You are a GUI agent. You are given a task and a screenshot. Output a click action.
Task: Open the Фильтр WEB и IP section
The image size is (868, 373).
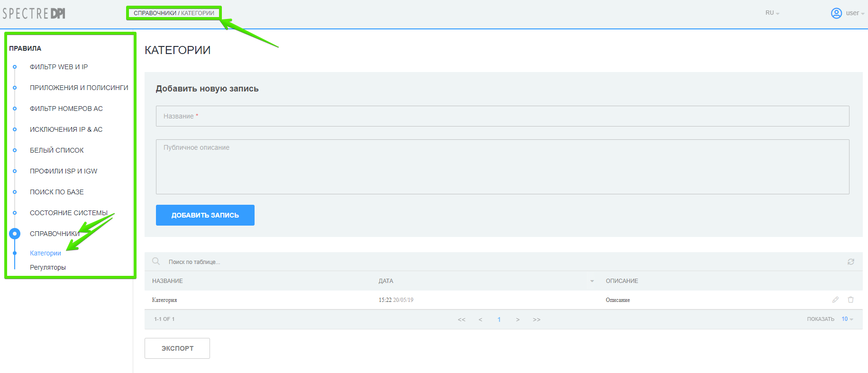[x=59, y=67]
